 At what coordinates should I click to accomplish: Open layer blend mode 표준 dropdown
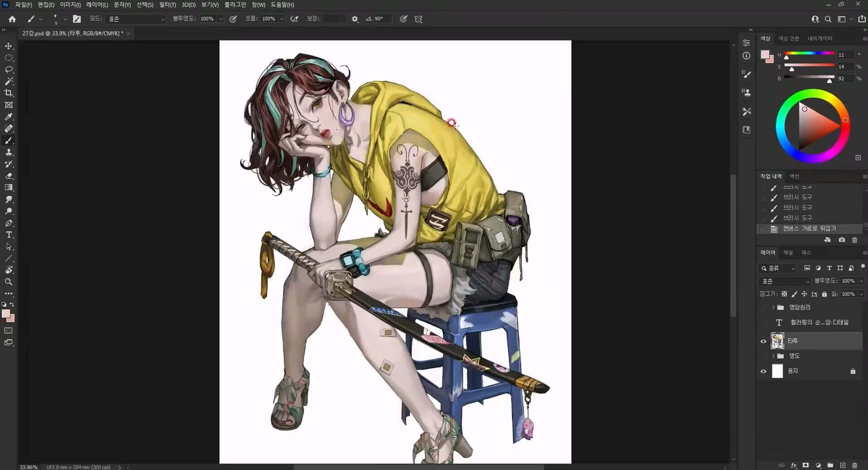[x=785, y=281]
